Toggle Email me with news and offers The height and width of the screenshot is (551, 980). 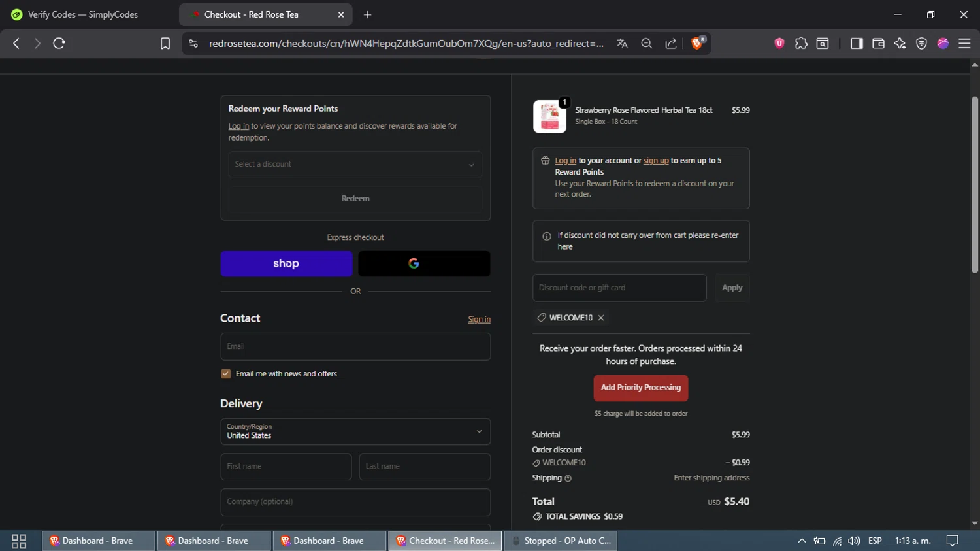click(226, 374)
